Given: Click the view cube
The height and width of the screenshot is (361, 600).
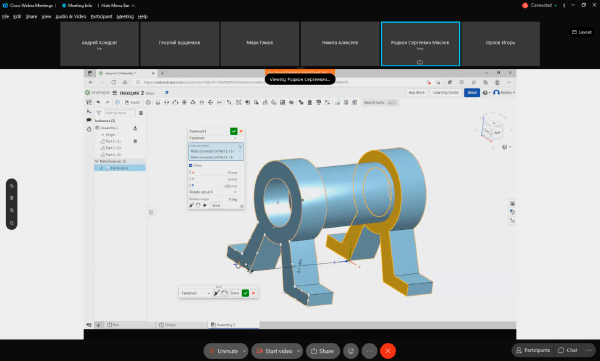Looking at the screenshot, I should 492,131.
